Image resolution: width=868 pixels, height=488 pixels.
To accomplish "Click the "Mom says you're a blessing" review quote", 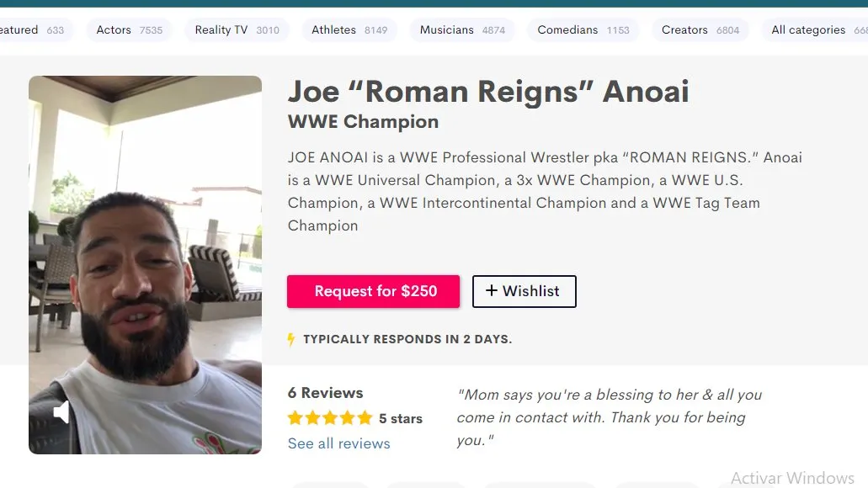I will (609, 417).
